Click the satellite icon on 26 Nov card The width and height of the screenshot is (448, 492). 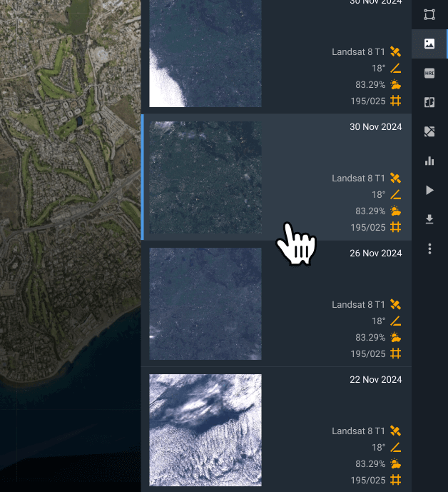pos(396,305)
